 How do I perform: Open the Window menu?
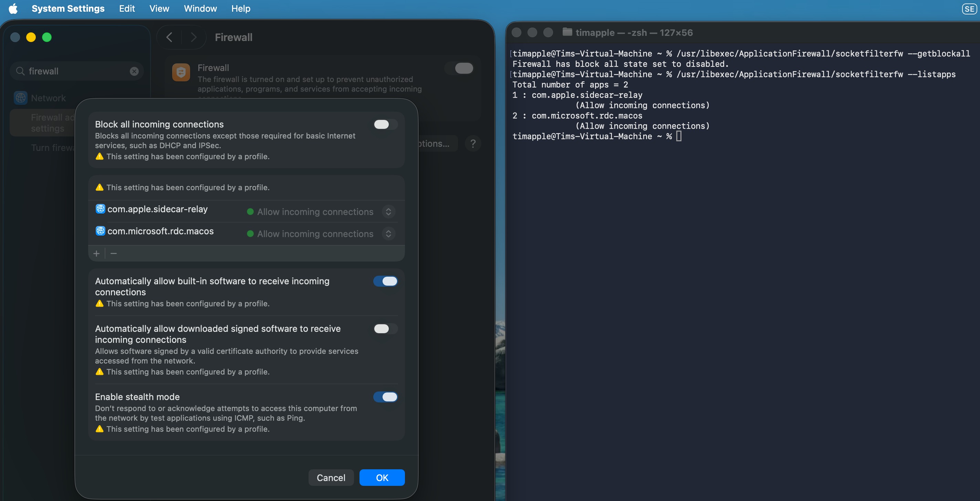[200, 8]
